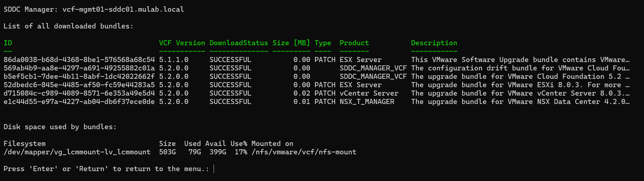
Task: Click the DownloadStatus column header
Action: point(239,43)
